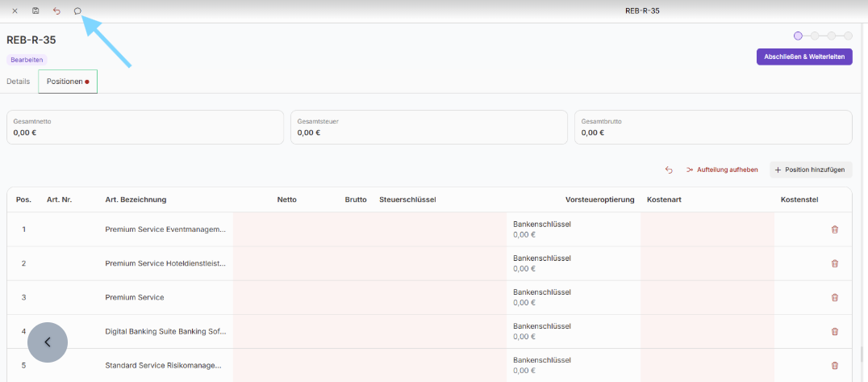Click Abschließen & Weiterleiten button
The width and height of the screenshot is (868, 382).
coord(803,57)
